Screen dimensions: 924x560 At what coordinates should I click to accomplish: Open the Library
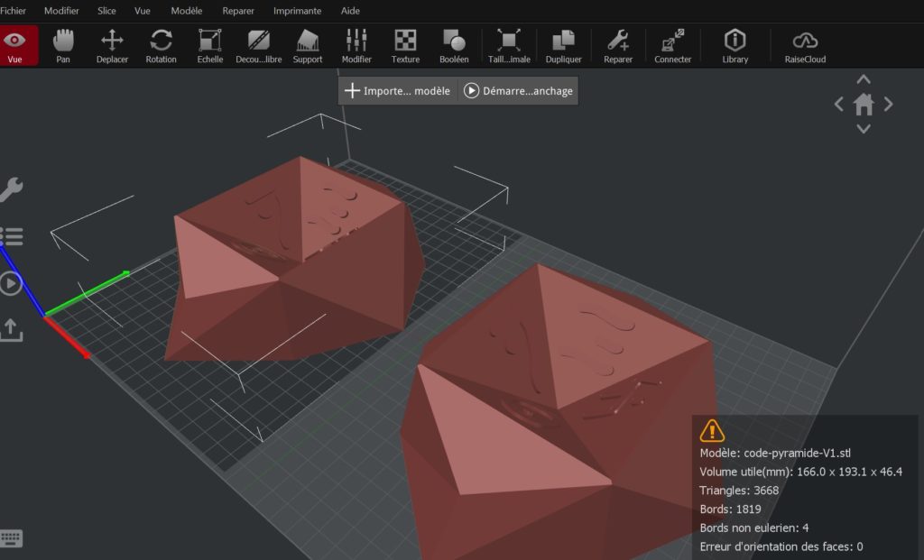pyautogui.click(x=735, y=45)
